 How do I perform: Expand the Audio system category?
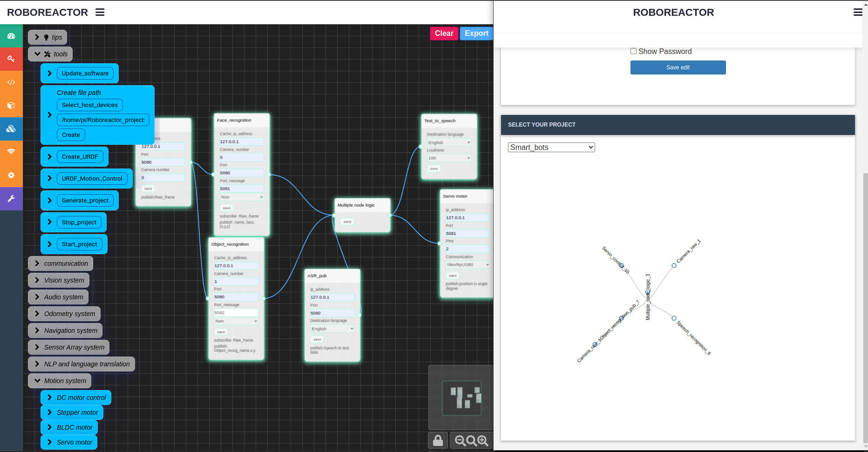58,297
